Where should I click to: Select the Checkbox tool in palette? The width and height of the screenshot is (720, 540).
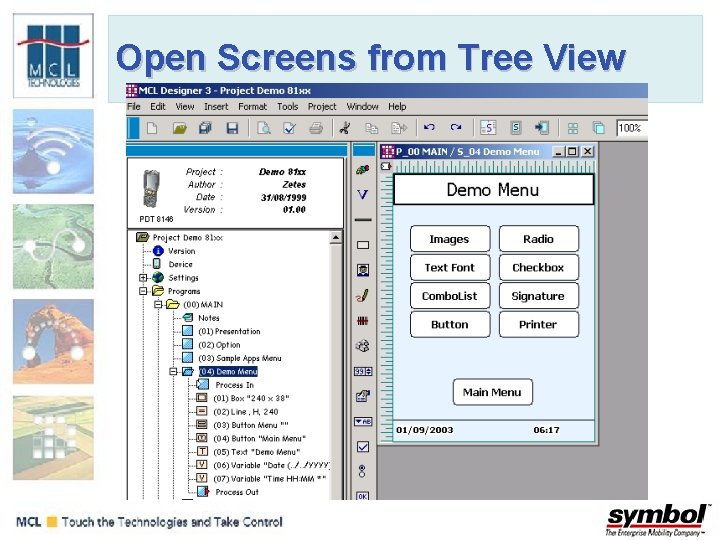(363, 446)
